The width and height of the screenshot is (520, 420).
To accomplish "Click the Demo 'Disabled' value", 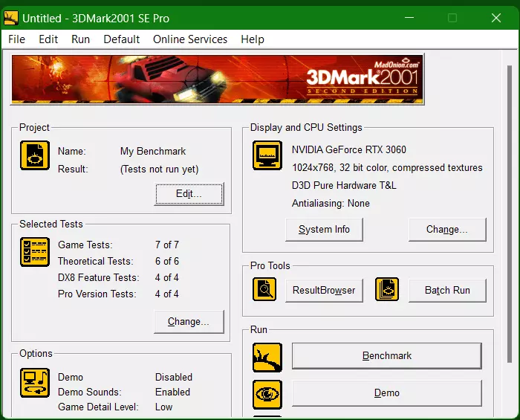I will 174,377.
